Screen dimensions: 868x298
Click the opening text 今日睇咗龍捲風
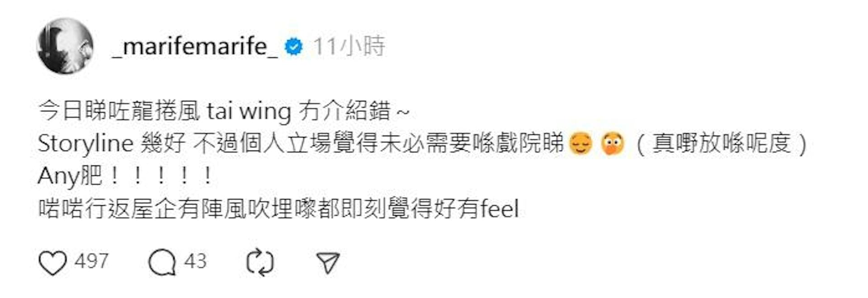click(x=119, y=111)
